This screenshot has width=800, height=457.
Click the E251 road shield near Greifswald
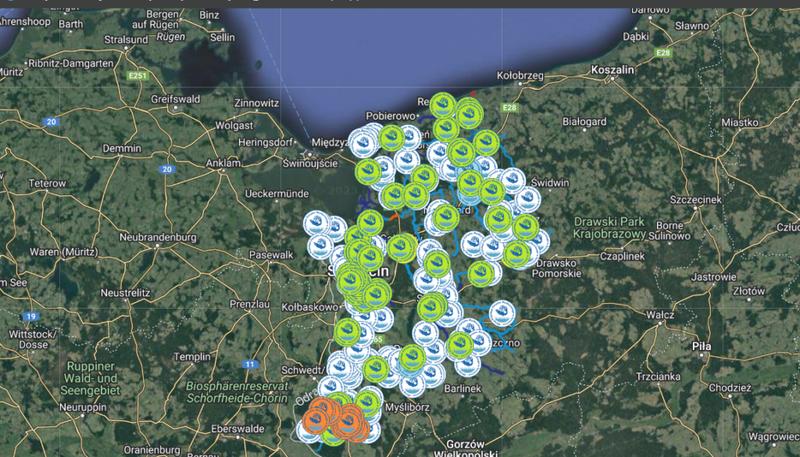pyautogui.click(x=137, y=76)
